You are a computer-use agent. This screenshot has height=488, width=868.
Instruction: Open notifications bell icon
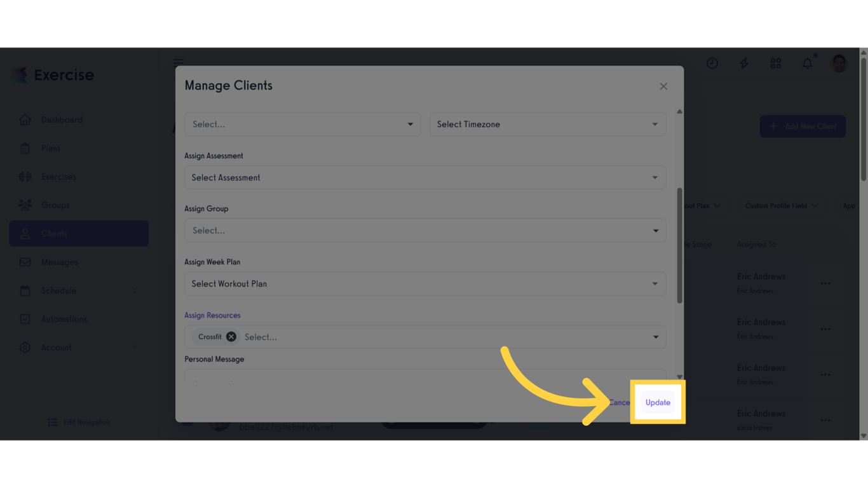pos(807,64)
